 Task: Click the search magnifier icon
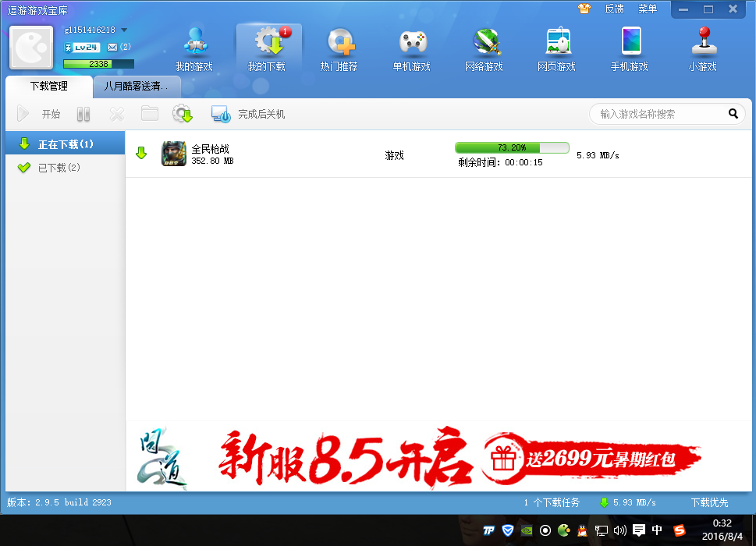point(733,114)
